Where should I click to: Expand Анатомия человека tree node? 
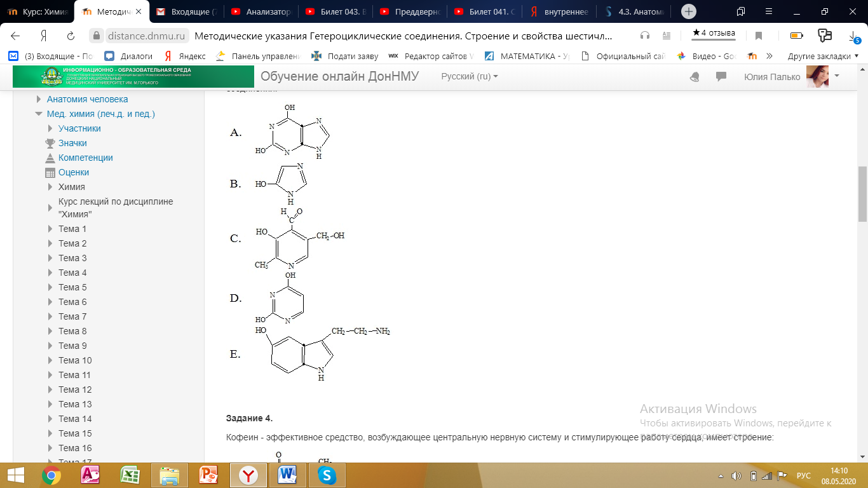(x=39, y=99)
